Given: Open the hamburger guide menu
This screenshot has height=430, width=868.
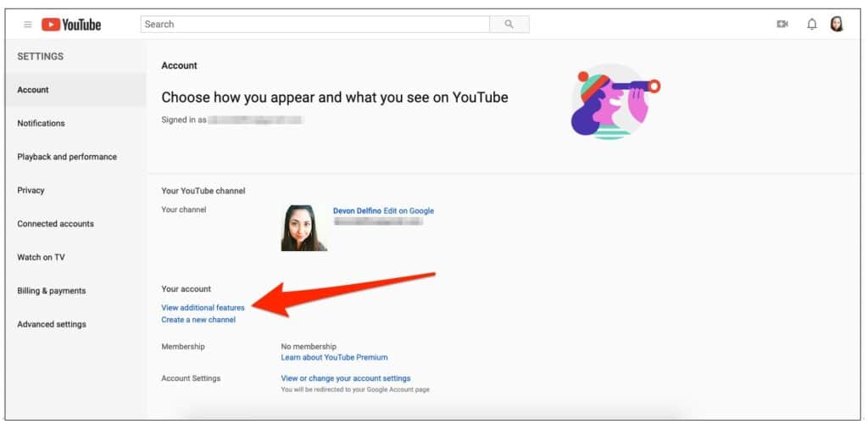Looking at the screenshot, I should pyautogui.click(x=28, y=25).
